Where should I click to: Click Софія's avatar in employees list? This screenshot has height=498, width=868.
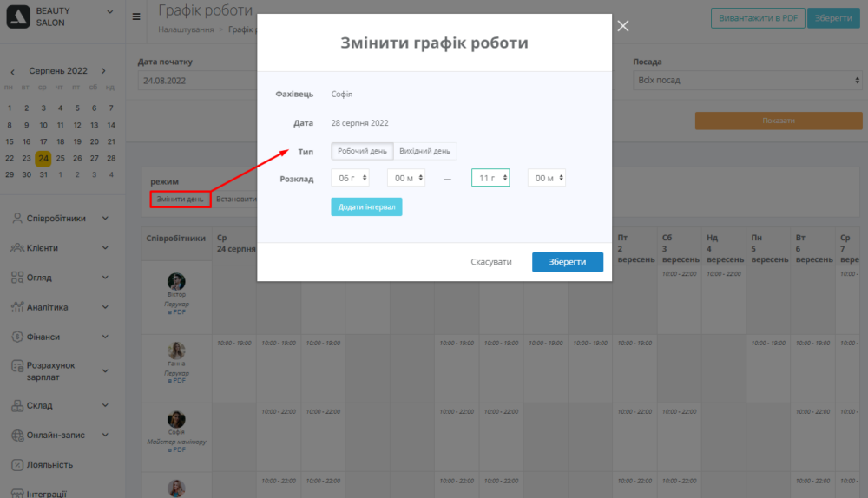tap(176, 419)
